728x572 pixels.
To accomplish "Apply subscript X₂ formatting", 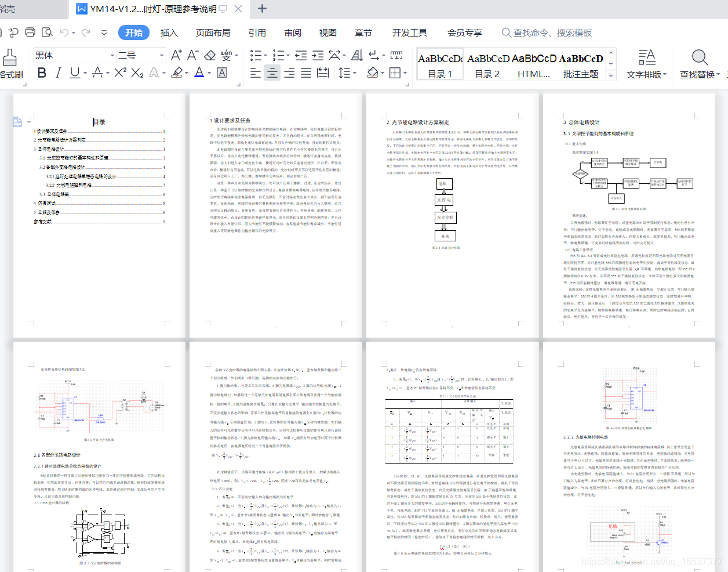I will coord(136,73).
